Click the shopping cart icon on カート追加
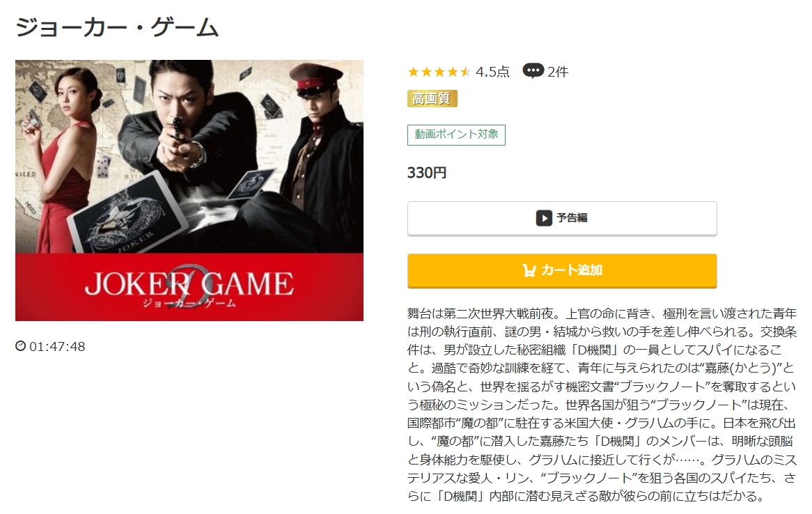 (529, 270)
